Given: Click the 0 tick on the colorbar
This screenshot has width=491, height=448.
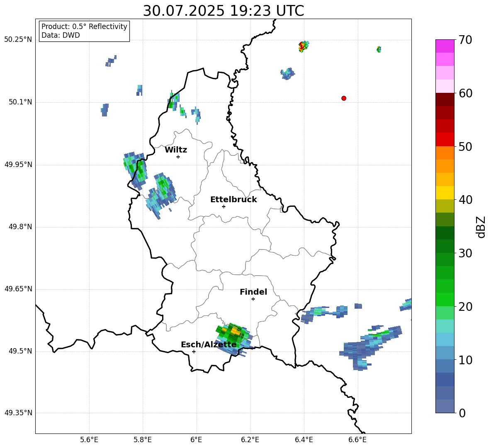Looking at the screenshot, I should click(x=462, y=413).
